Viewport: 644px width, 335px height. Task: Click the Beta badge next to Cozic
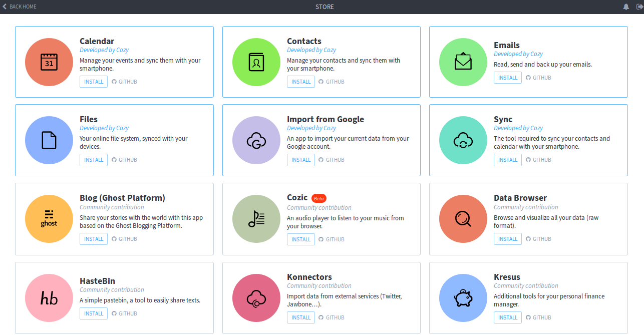click(x=319, y=198)
